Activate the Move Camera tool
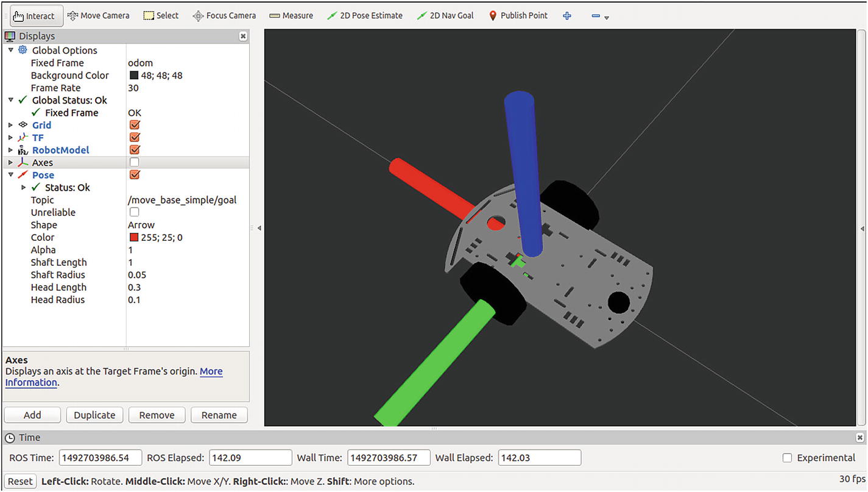The width and height of the screenshot is (868, 492). [99, 16]
